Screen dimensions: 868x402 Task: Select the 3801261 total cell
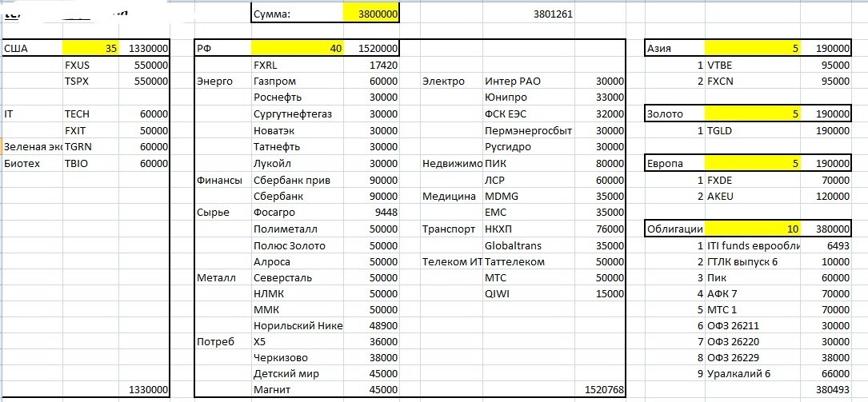[x=529, y=15]
